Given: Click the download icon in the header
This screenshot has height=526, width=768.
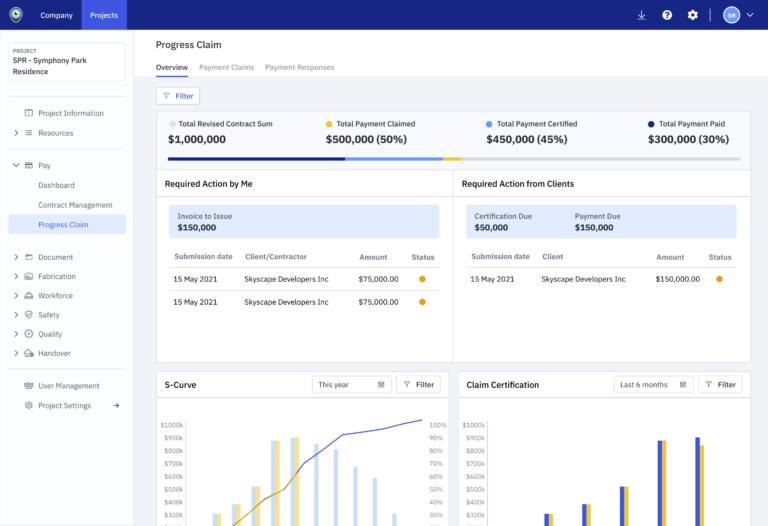Looking at the screenshot, I should click(x=641, y=15).
